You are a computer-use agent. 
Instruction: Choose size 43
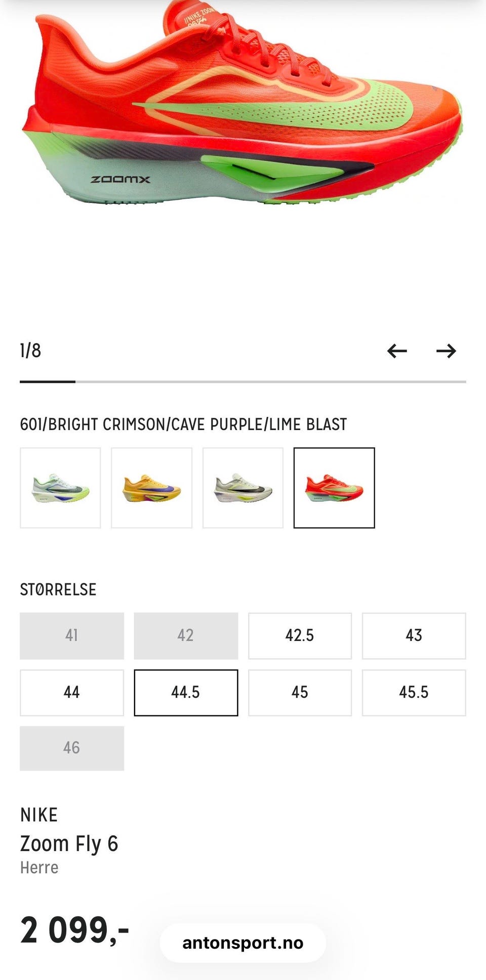(x=414, y=636)
